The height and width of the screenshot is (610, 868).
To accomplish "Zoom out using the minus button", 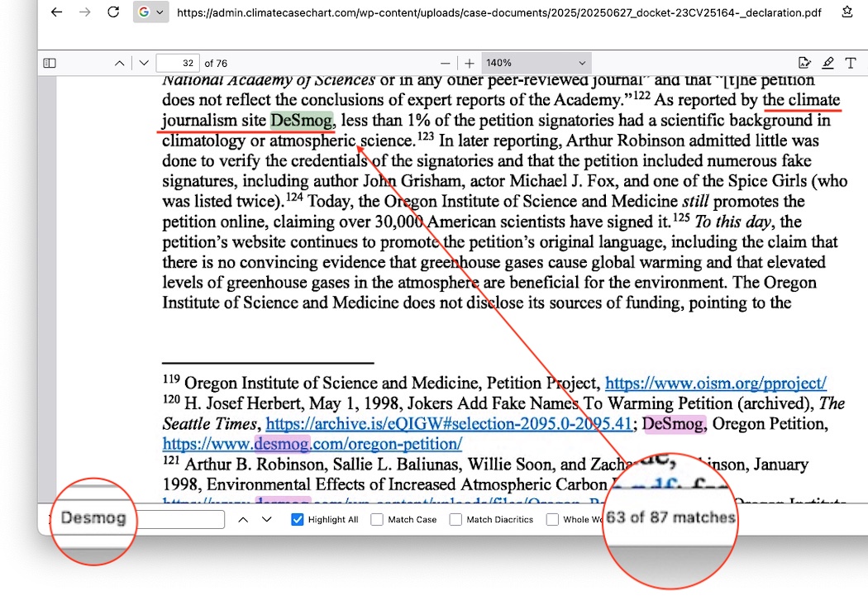I will pos(446,63).
